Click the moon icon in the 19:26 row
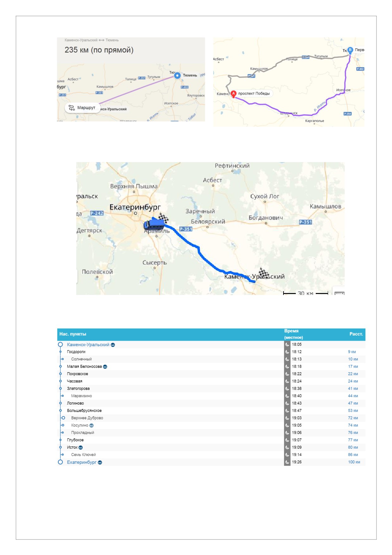The height and width of the screenshot is (555, 392). click(x=287, y=462)
